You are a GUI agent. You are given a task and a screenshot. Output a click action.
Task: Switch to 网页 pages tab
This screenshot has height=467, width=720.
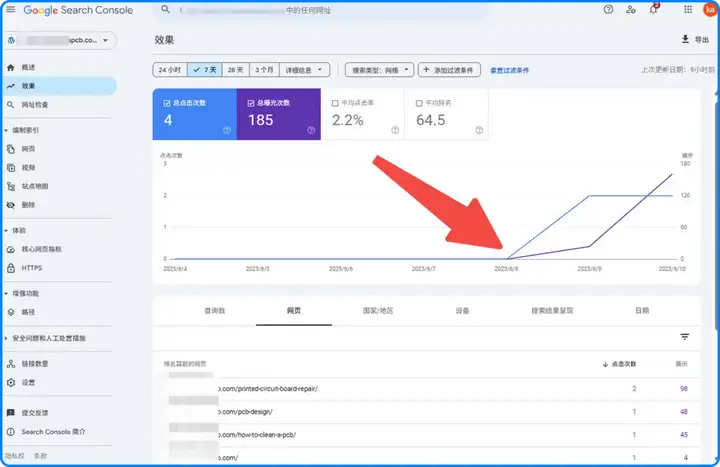point(294,311)
